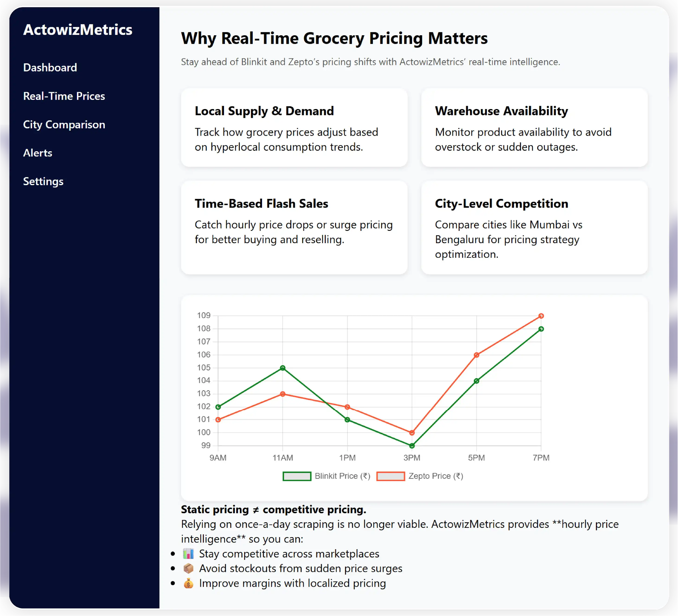Click the Warehouse Availability card
Screen dimensions: 678x616
click(534, 128)
